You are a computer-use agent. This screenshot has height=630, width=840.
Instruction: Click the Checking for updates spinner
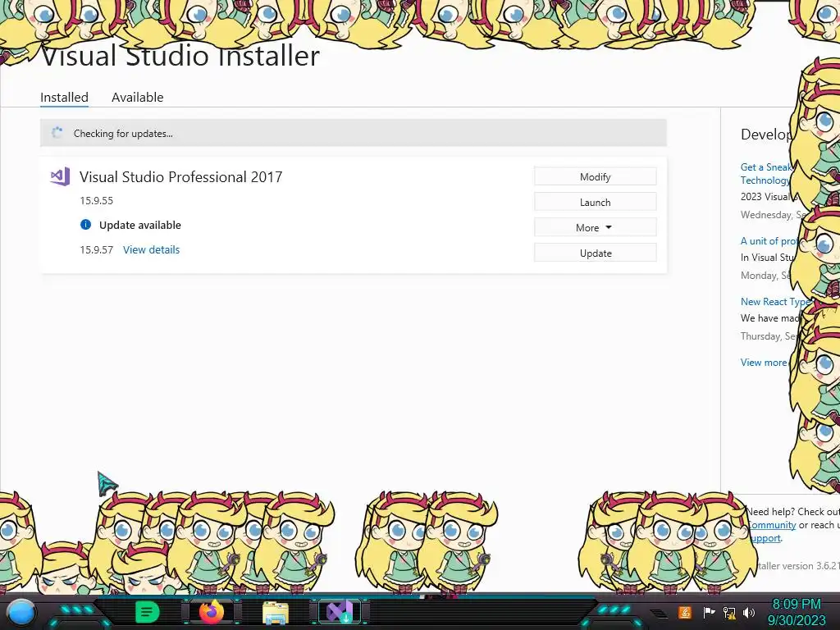click(x=57, y=133)
